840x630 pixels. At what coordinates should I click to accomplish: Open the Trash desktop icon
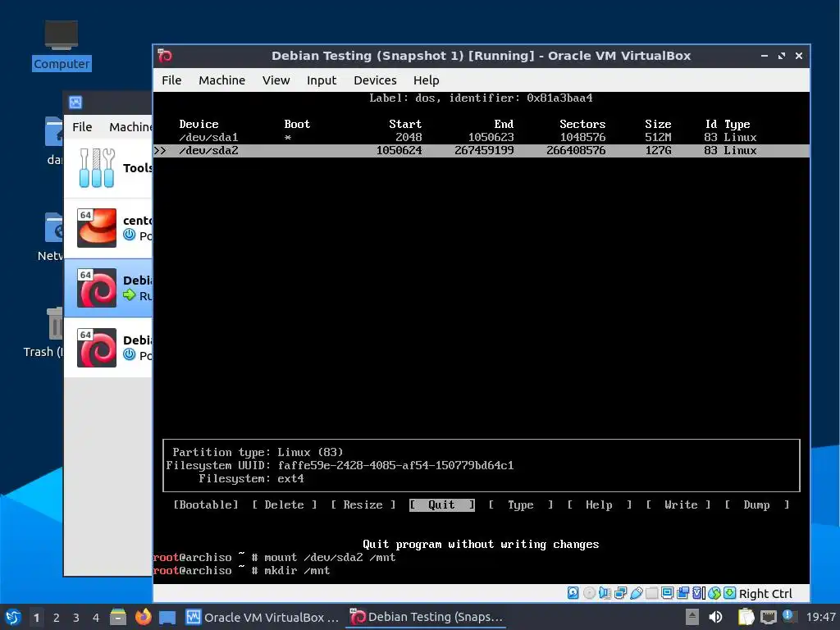(x=55, y=323)
